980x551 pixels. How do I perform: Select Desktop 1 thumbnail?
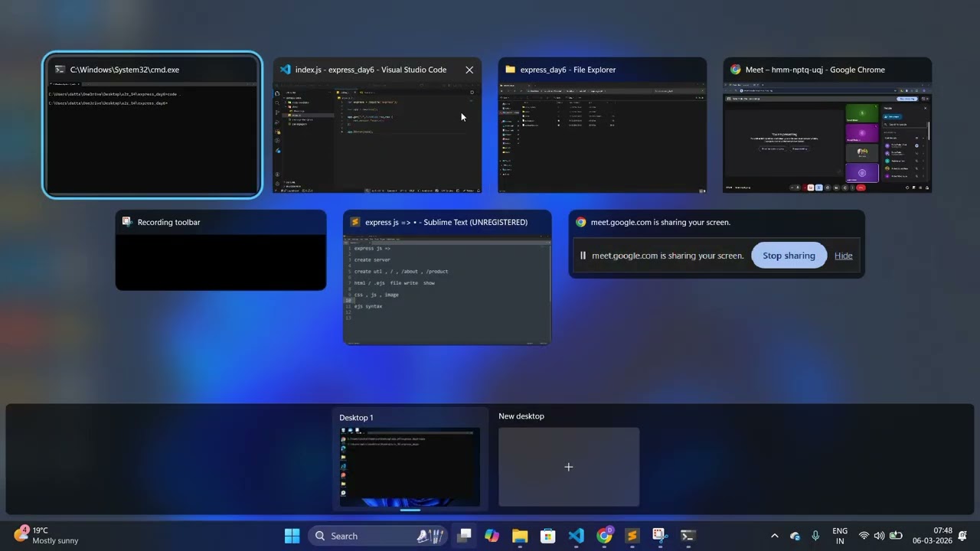point(410,467)
